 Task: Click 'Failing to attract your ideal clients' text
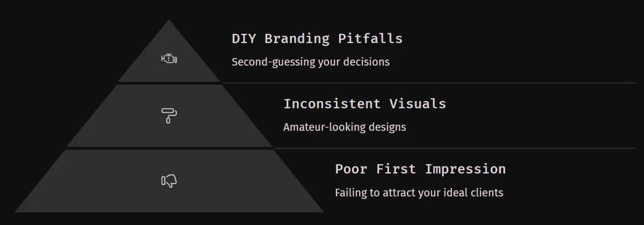pos(419,192)
